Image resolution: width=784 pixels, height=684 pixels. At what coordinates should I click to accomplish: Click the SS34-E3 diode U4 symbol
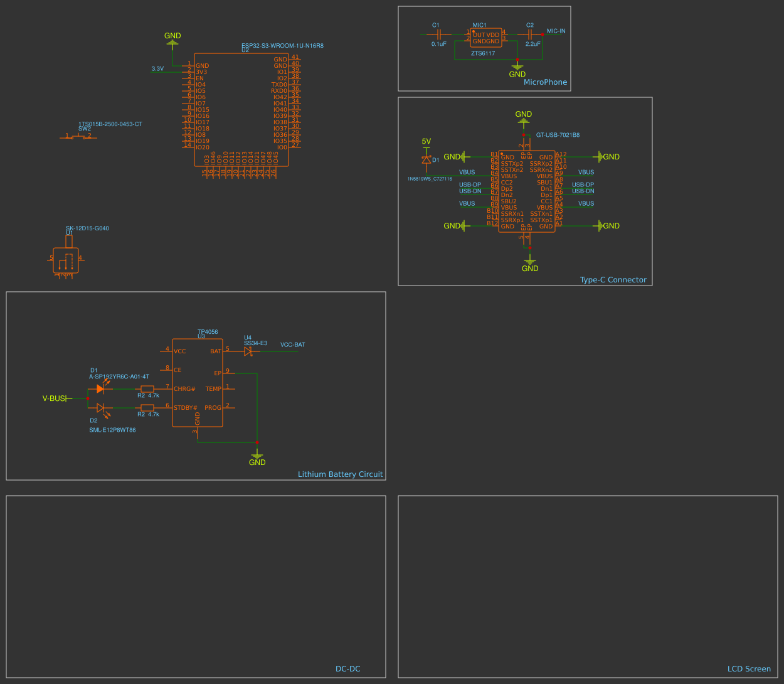click(248, 351)
